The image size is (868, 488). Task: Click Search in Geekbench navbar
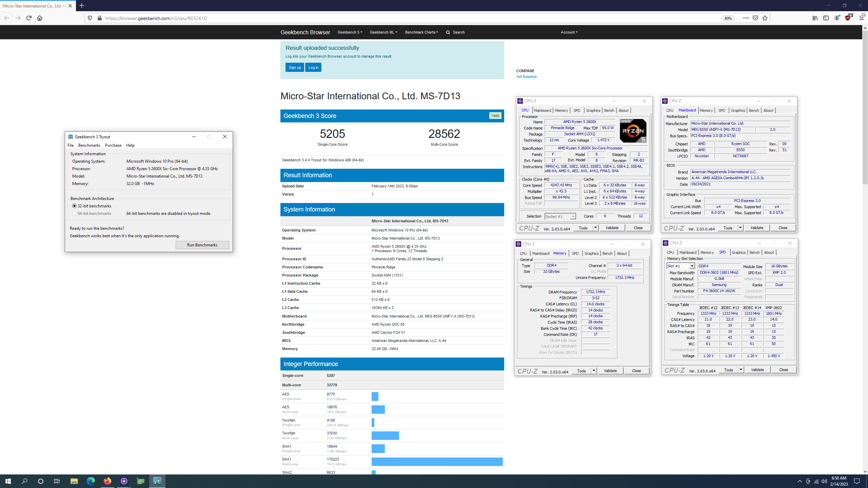[x=455, y=32]
